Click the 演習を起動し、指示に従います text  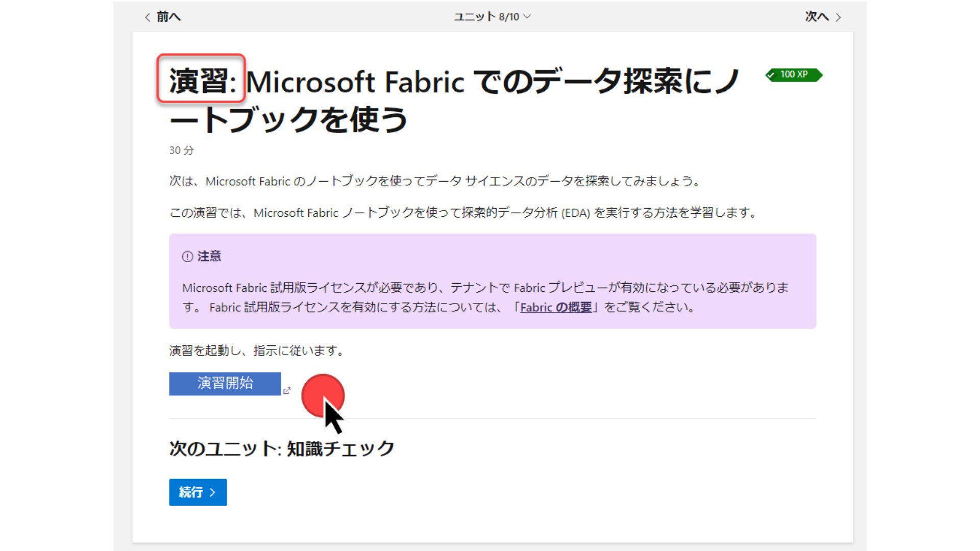coord(257,350)
